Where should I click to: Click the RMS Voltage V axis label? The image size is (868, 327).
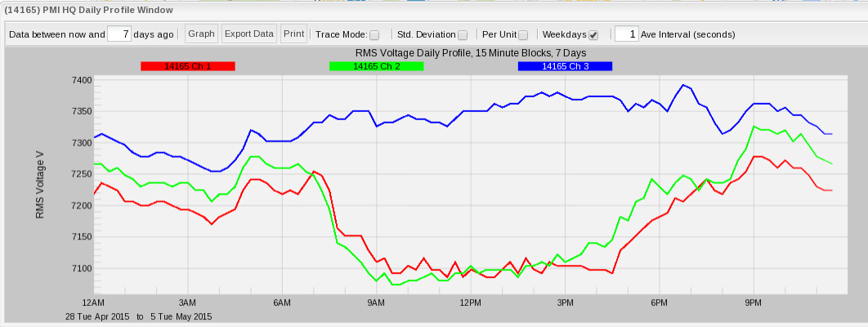coord(39,184)
